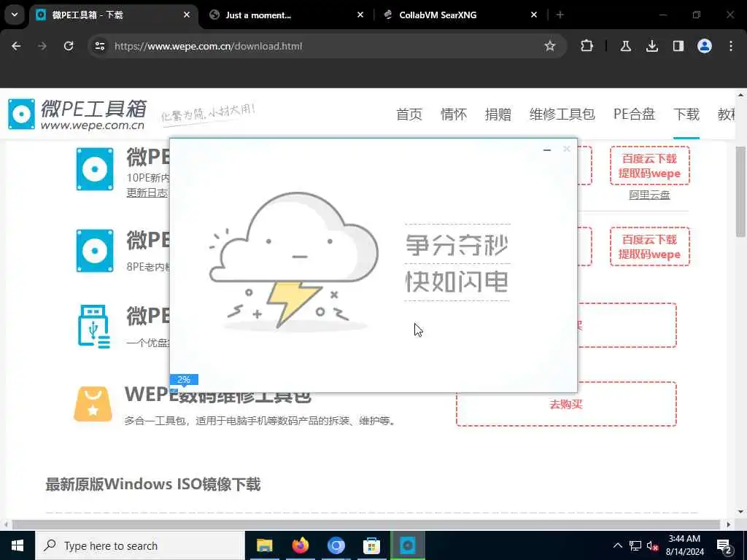
Task: Open Microsoft Store from the taskbar
Action: tap(371, 545)
